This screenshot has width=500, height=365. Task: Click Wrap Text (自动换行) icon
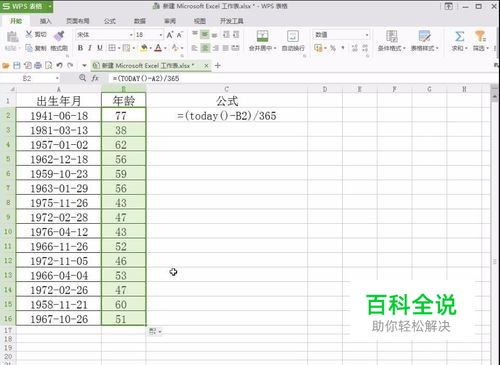tap(293, 36)
